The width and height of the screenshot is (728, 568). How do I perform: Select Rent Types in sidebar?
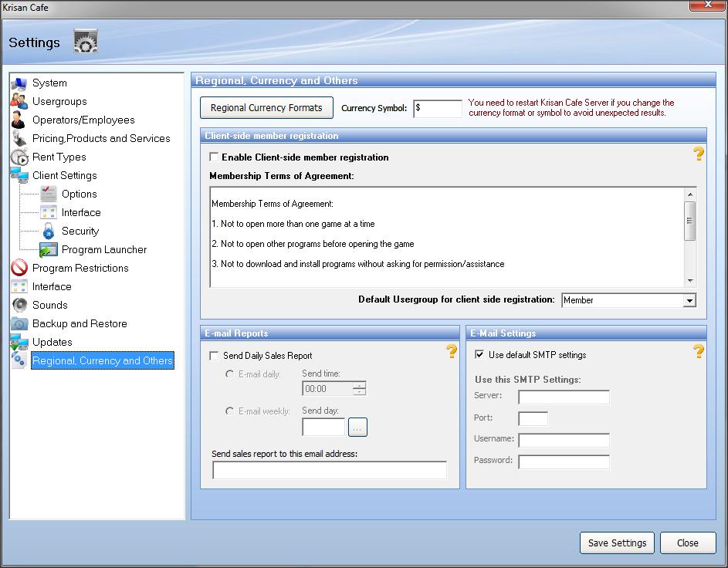point(59,157)
